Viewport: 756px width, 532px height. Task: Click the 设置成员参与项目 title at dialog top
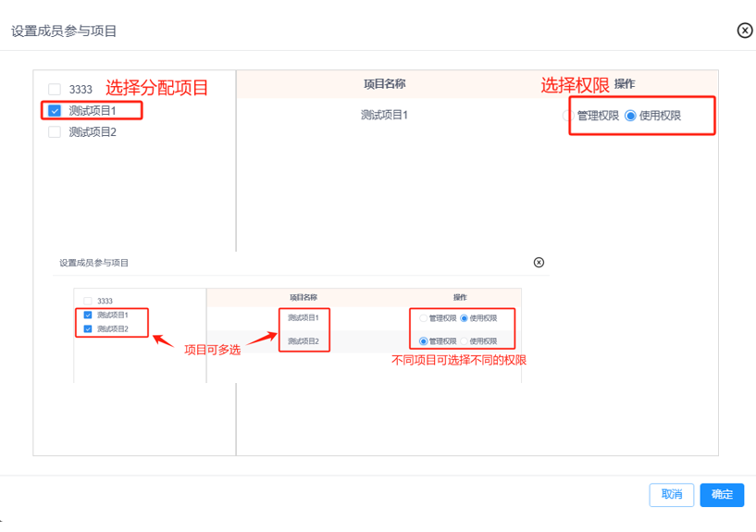[64, 31]
